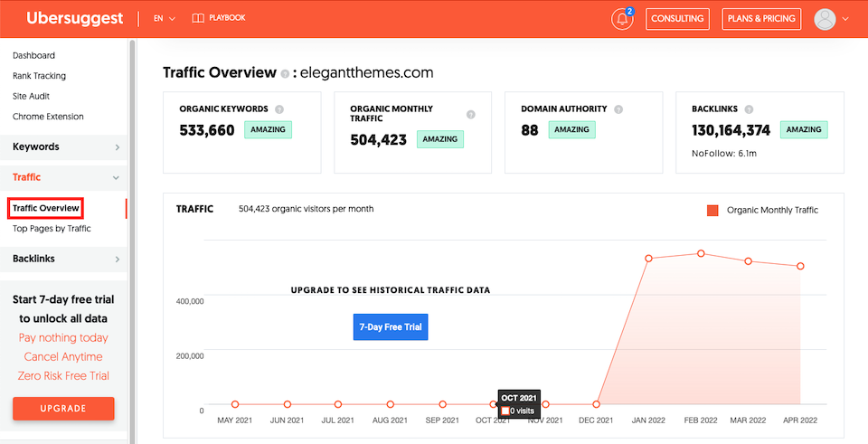868x444 pixels.
Task: Open the notifications bell icon
Action: [622, 19]
